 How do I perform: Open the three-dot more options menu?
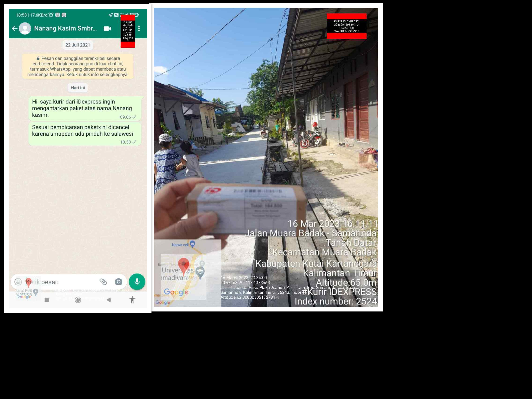click(139, 29)
